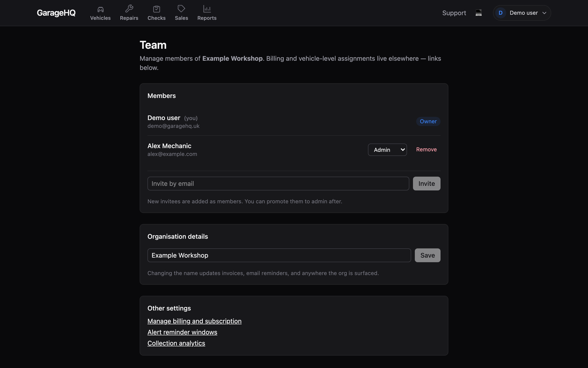This screenshot has width=588, height=368.
Task: Open Alex Mechanic's Admin role dropdown
Action: point(387,150)
